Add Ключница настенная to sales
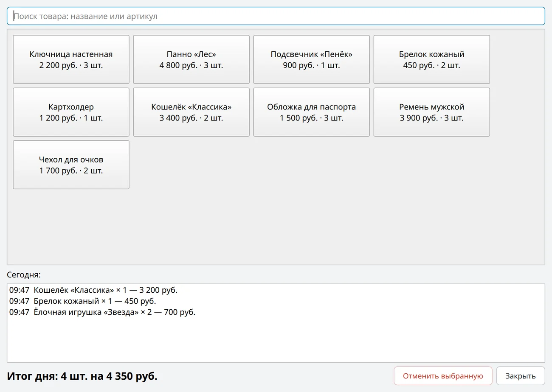The height and width of the screenshot is (392, 552). tap(71, 59)
